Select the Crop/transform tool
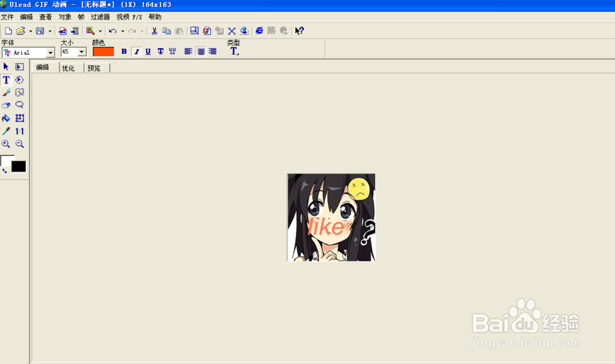The height and width of the screenshot is (364, 615). [x=19, y=118]
